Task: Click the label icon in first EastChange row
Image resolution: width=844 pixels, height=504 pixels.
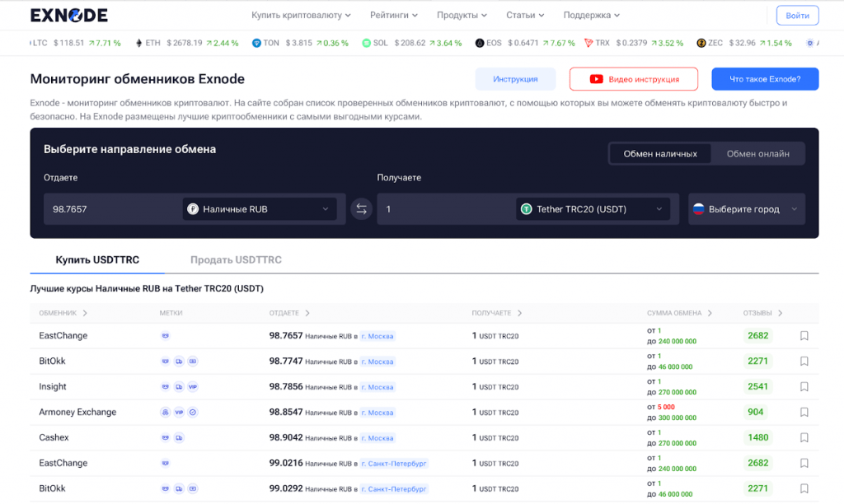Action: 165,336
